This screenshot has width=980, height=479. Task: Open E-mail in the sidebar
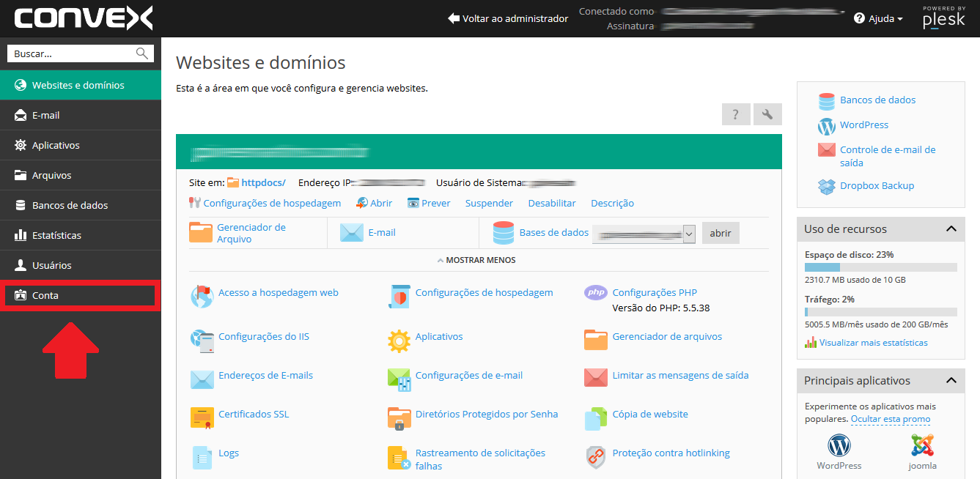[81, 115]
